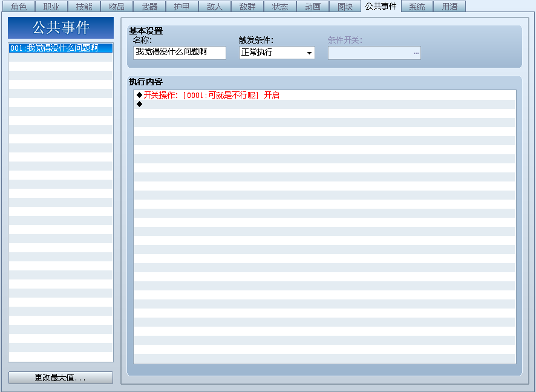This screenshot has width=536, height=392.
Task: Select list entry 001:我觉得没什么问题啊
Action: [x=61, y=48]
